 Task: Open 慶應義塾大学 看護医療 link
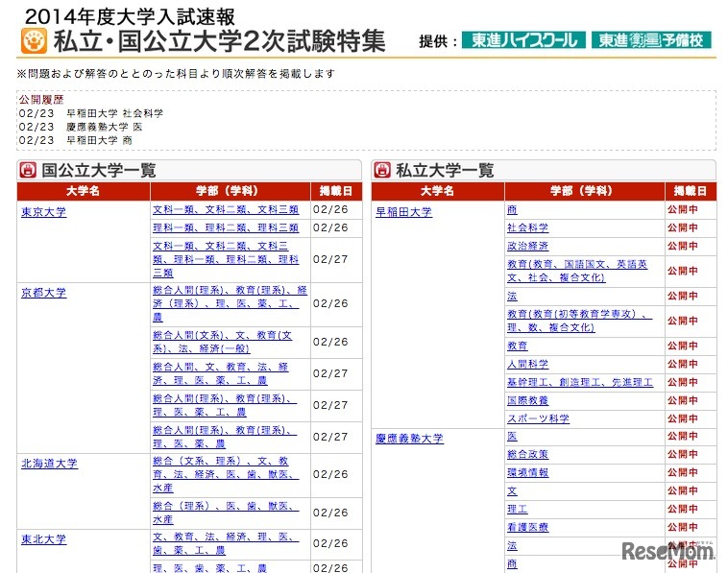coord(527,527)
